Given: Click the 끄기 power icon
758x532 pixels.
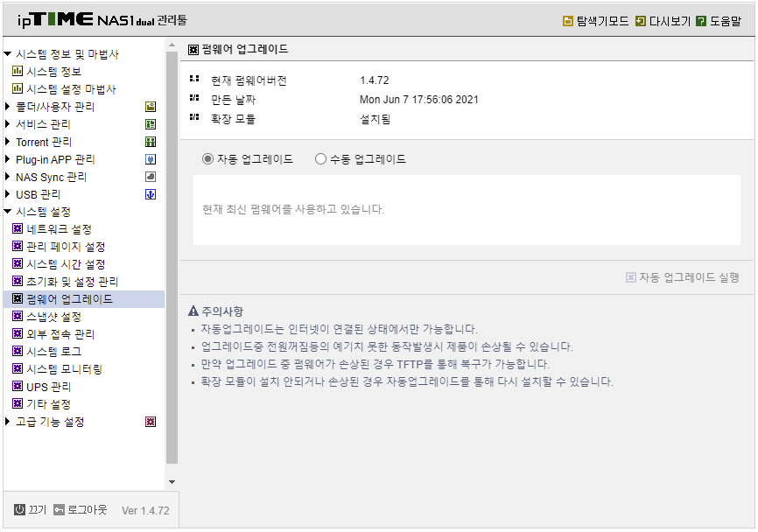Looking at the screenshot, I should click(x=19, y=510).
